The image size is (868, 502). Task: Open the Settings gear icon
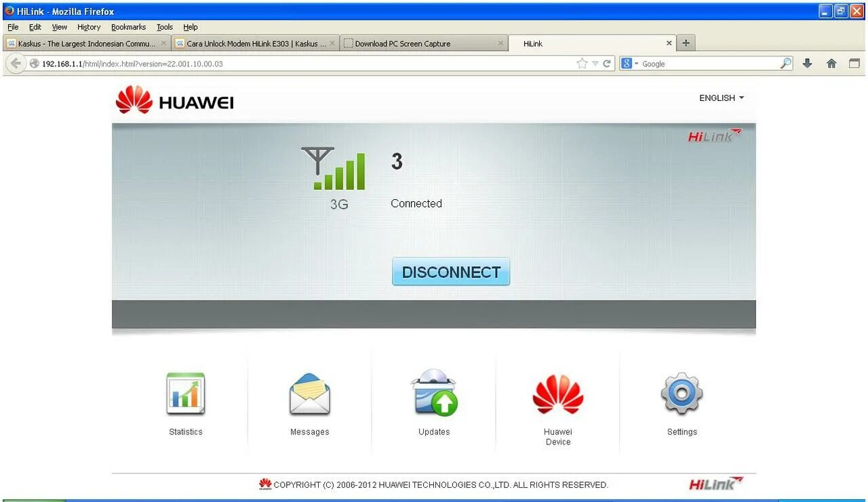(682, 394)
